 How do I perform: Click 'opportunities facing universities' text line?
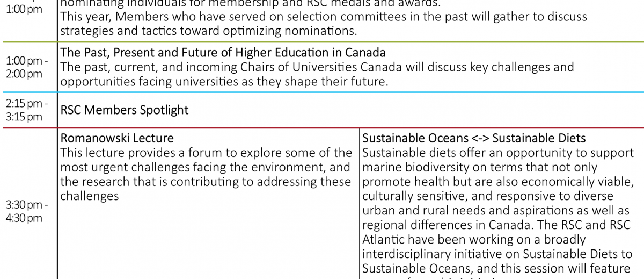tap(224, 82)
